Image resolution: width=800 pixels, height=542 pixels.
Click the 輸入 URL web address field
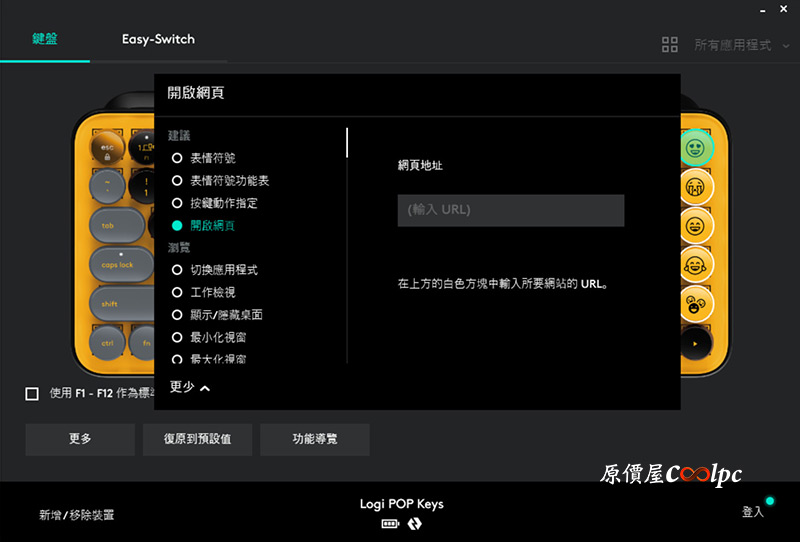click(x=510, y=210)
